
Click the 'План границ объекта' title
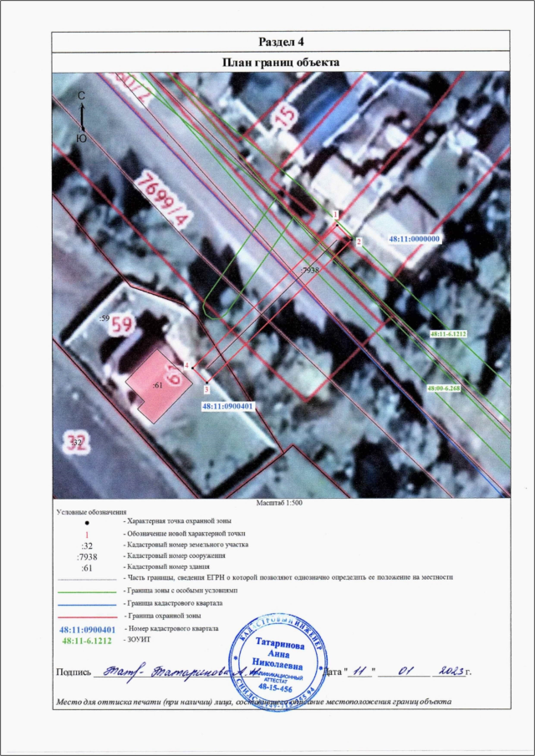pyautogui.click(x=279, y=62)
